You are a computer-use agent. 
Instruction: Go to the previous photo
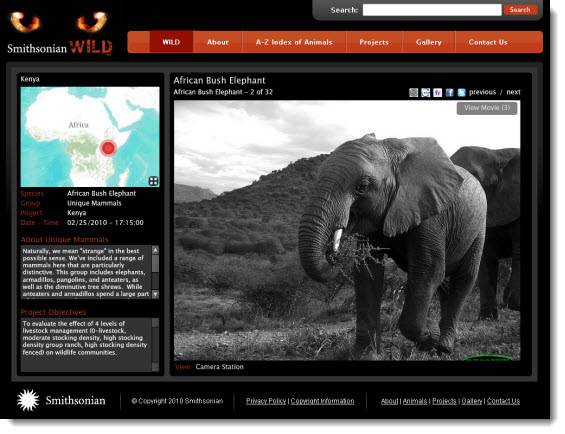[x=482, y=92]
